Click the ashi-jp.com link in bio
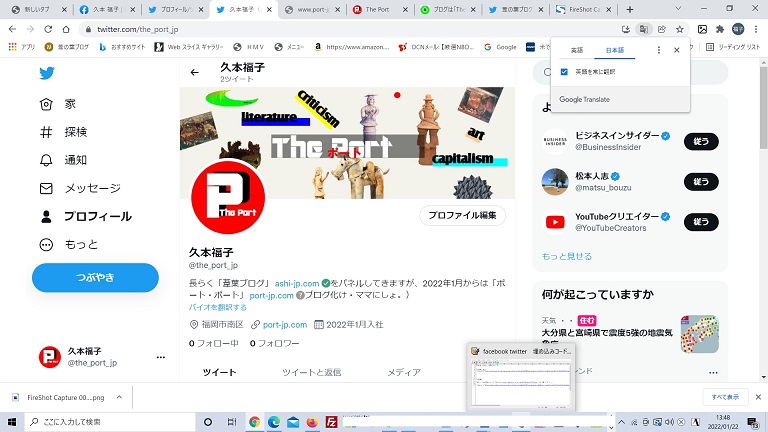The width and height of the screenshot is (768, 432). coord(297,284)
